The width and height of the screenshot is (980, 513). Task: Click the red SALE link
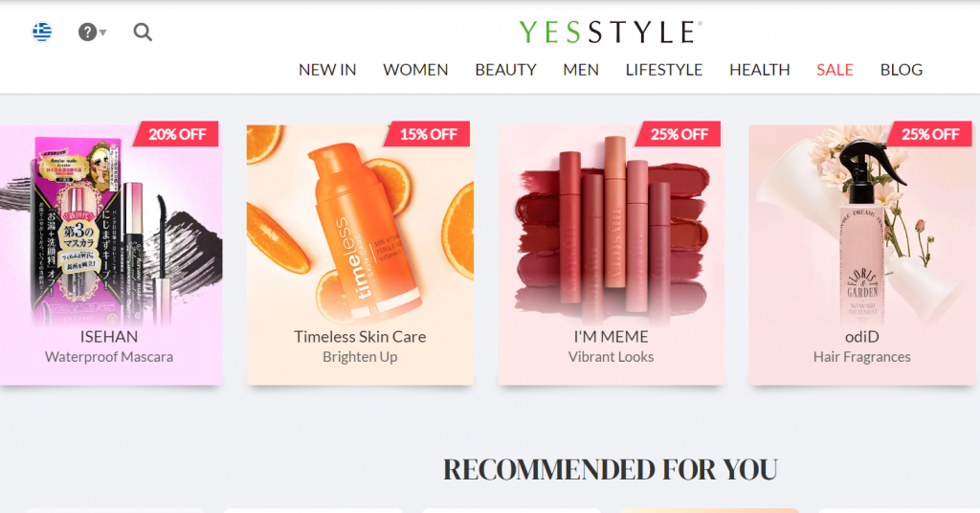coord(835,69)
